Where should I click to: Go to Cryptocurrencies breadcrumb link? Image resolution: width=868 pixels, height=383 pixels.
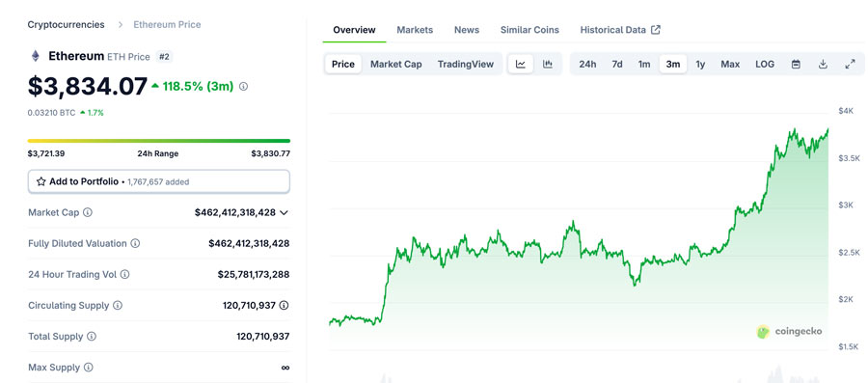66,24
